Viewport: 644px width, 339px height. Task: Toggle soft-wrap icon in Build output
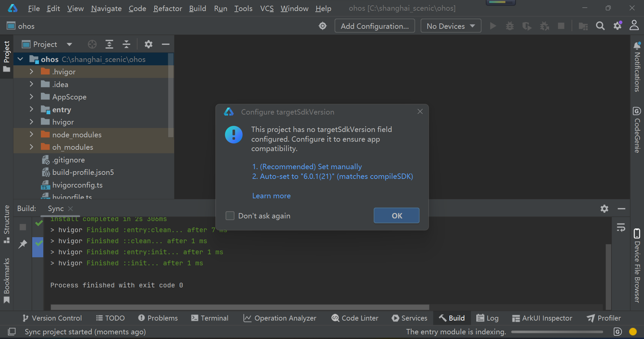point(621,227)
